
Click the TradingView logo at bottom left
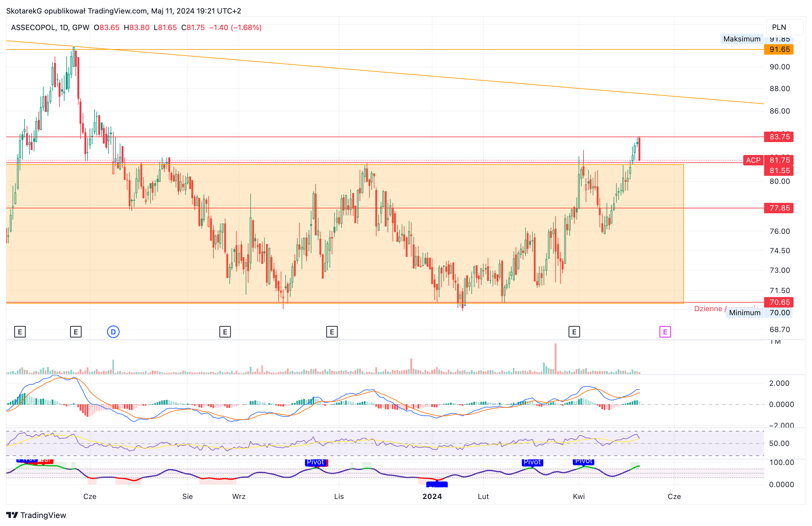click(x=36, y=515)
